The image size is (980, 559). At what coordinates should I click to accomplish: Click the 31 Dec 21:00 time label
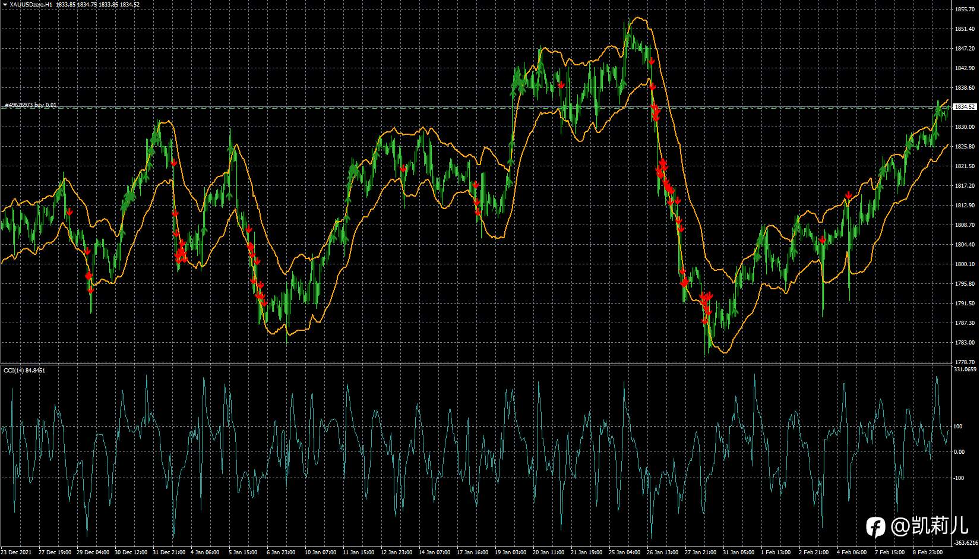point(169,552)
